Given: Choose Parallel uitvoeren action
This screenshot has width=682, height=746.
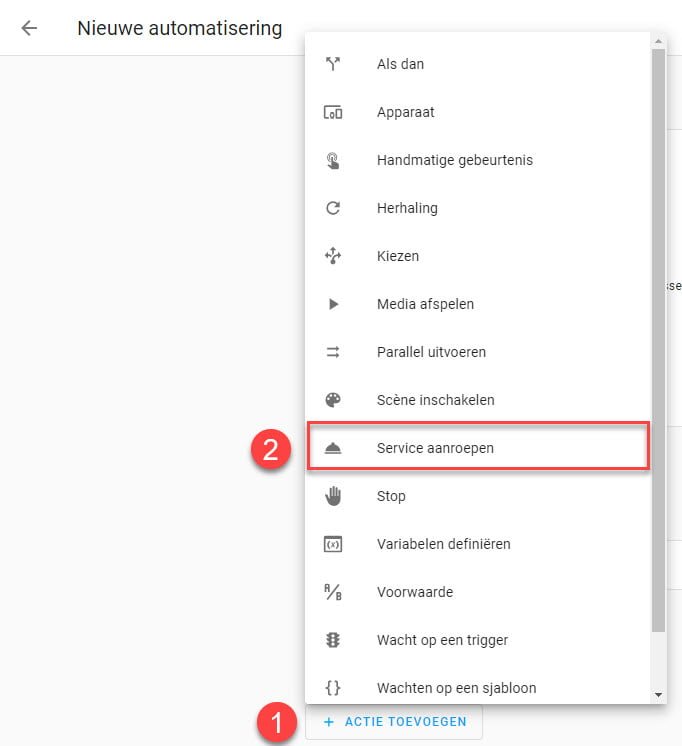Looking at the screenshot, I should point(478,352).
